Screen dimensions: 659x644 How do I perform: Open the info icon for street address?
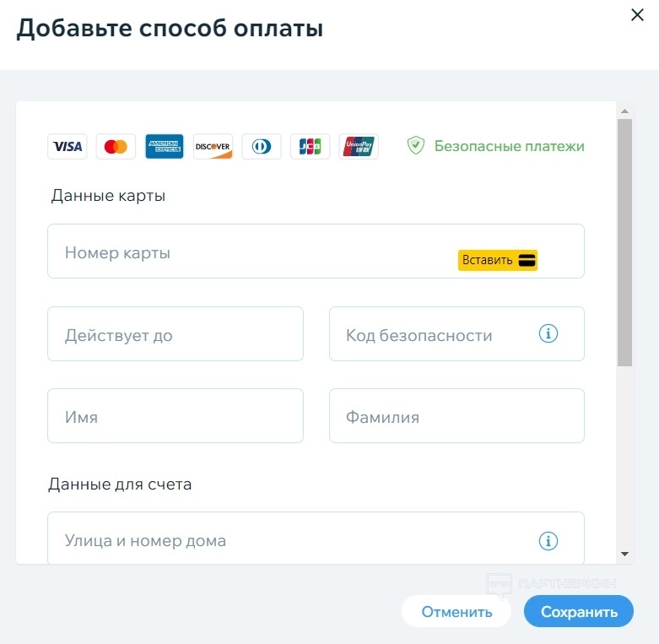(x=548, y=540)
